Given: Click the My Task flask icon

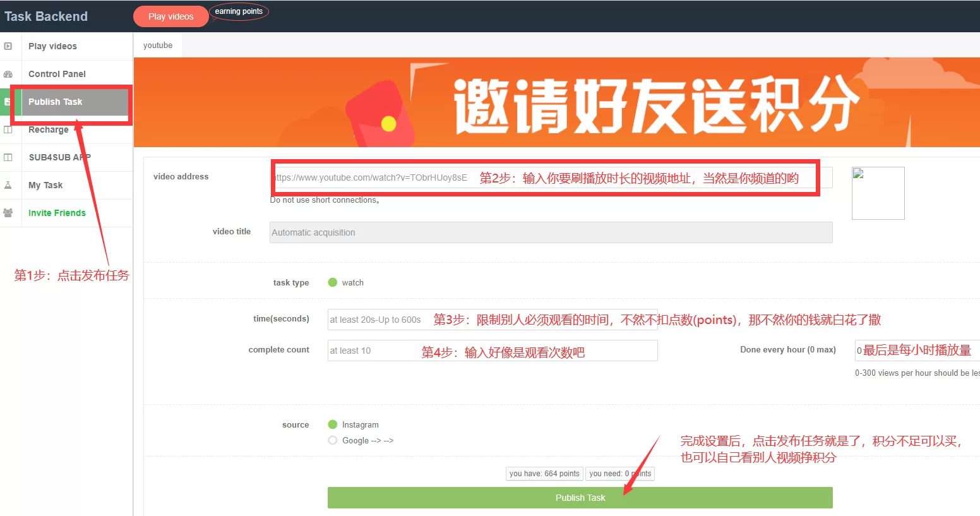Looking at the screenshot, I should point(9,185).
